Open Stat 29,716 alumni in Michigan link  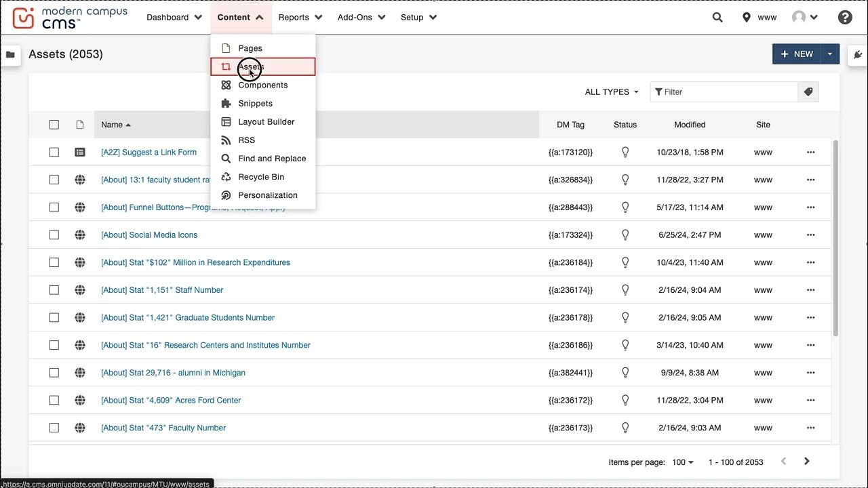[173, 373]
